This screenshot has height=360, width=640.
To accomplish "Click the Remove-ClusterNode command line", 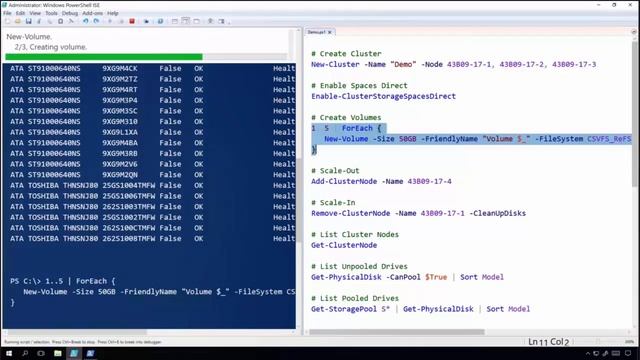I will pos(418,213).
